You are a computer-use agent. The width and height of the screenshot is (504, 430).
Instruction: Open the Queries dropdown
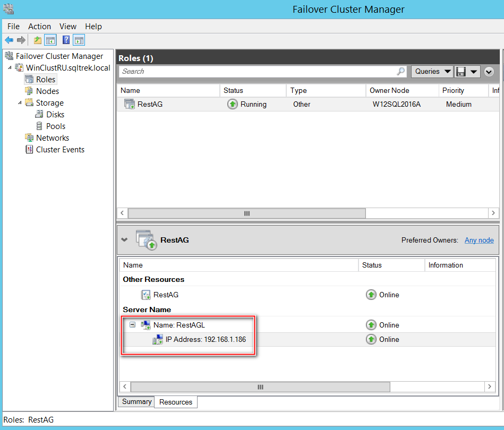point(432,71)
